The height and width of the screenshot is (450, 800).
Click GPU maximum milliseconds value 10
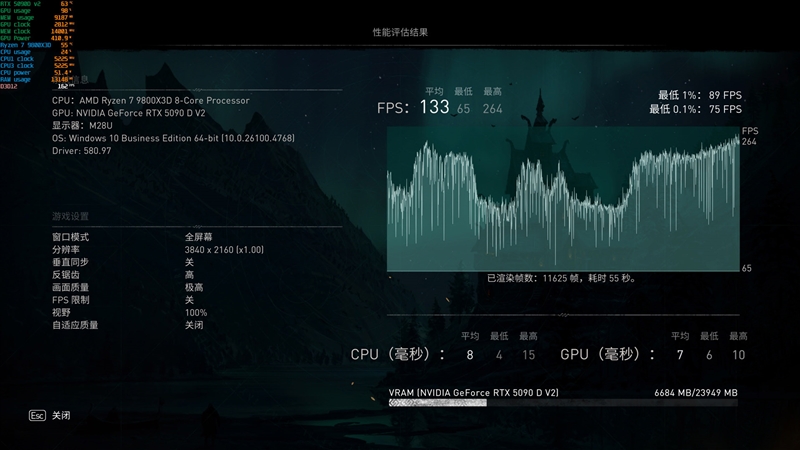pyautogui.click(x=739, y=355)
